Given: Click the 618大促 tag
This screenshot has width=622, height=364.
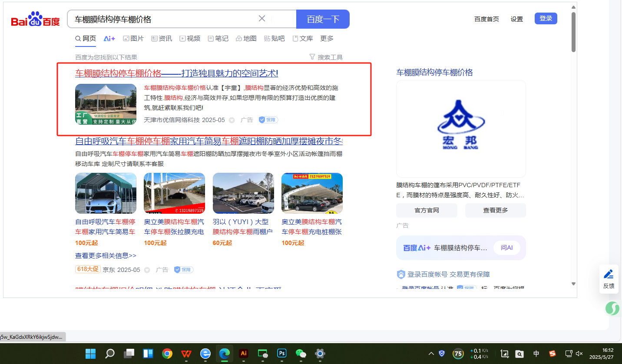Looking at the screenshot, I should [x=88, y=269].
